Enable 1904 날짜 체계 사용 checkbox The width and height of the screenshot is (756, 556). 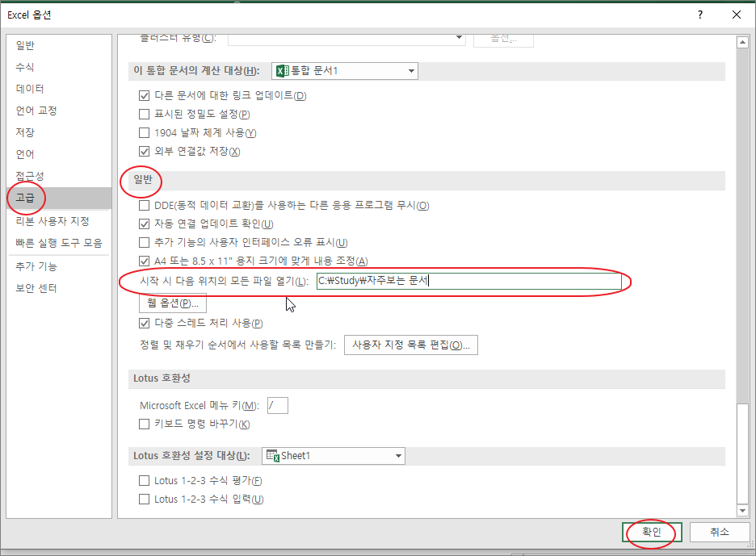(x=144, y=132)
